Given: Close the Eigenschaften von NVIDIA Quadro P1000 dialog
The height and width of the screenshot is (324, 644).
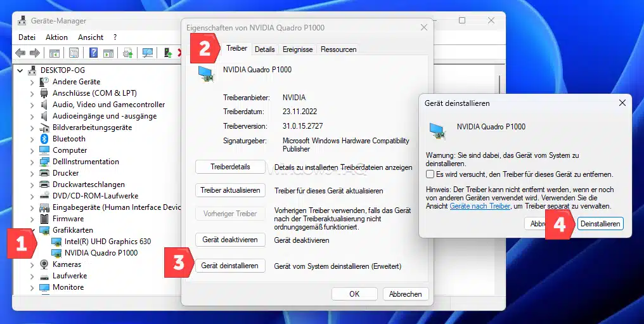Looking at the screenshot, I should (424, 27).
